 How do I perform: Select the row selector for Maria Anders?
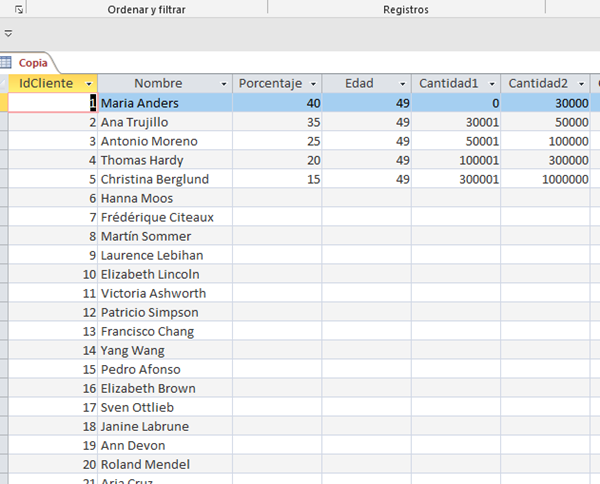[x=4, y=103]
